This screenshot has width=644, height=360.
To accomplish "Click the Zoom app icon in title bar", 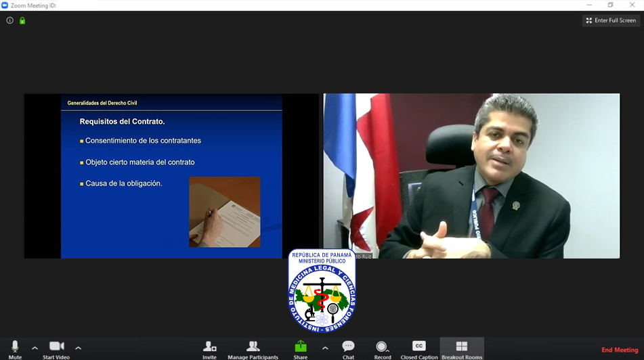I will click(x=5, y=5).
